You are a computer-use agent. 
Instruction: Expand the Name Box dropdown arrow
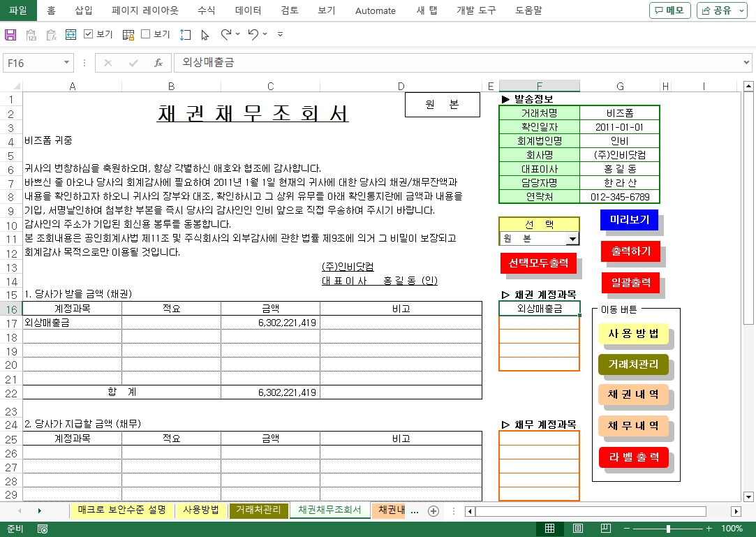click(67, 63)
